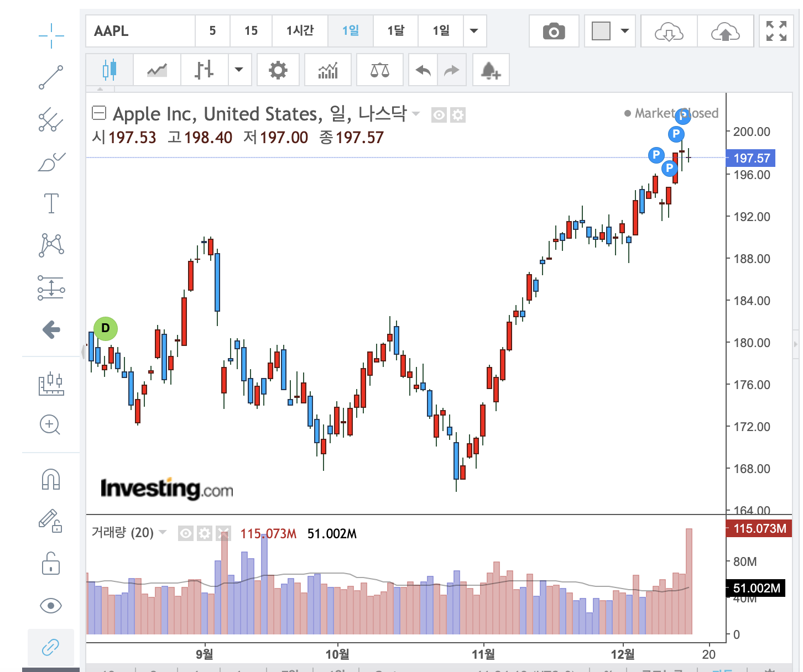Click the green D dividend marker
This screenshot has width=803, height=672.
tap(106, 328)
